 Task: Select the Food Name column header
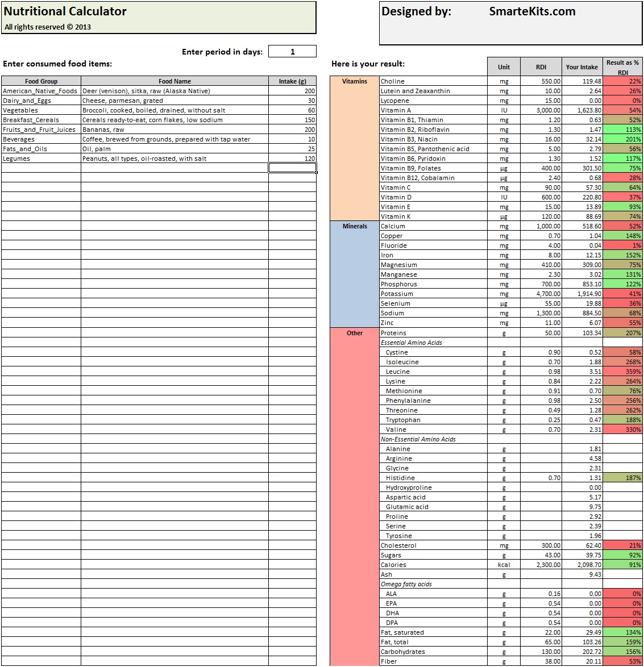click(175, 81)
